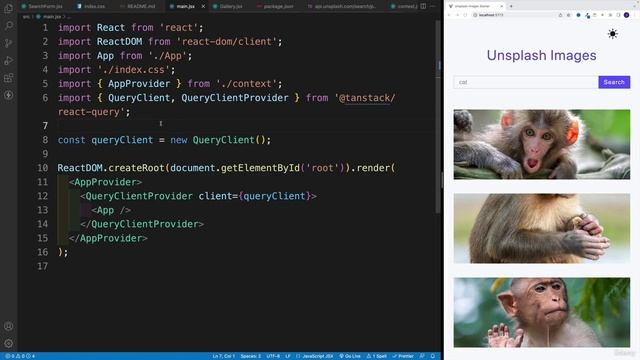The width and height of the screenshot is (640, 360).
Task: Click 'createRoot' on line 10
Action: tap(136, 168)
